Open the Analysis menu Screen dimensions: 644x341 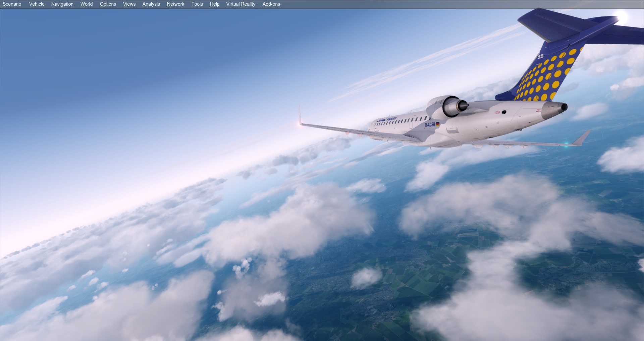pos(151,4)
